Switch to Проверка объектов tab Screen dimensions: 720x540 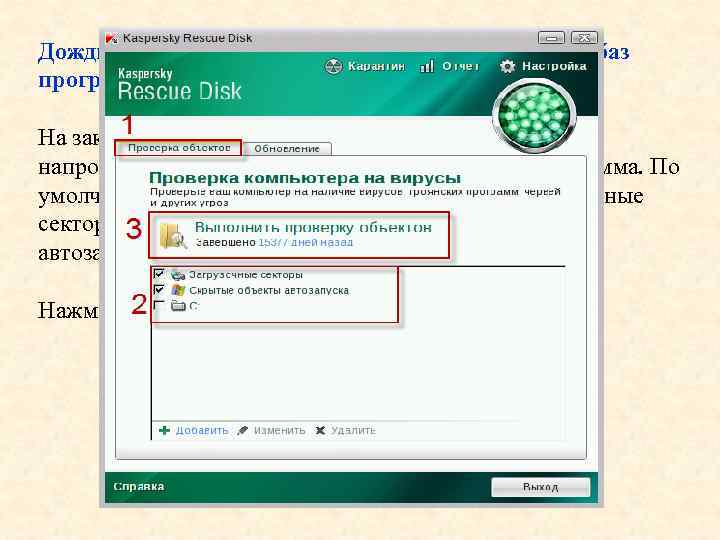tap(179, 148)
